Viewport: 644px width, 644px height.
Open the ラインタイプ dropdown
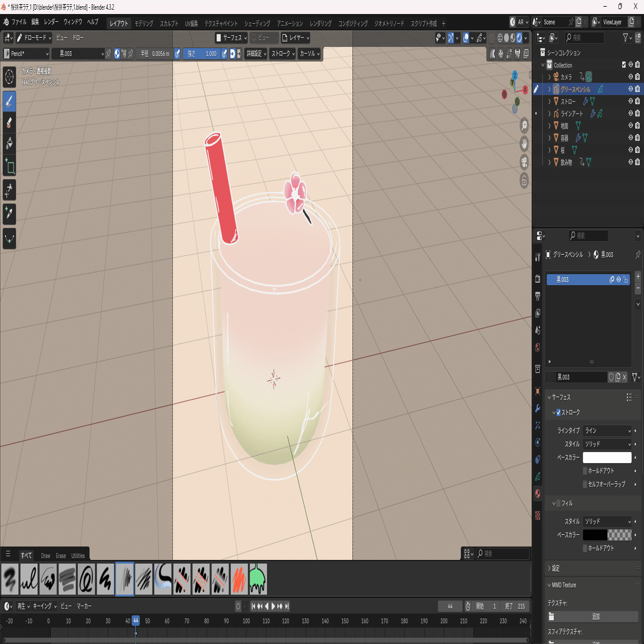[x=607, y=430]
